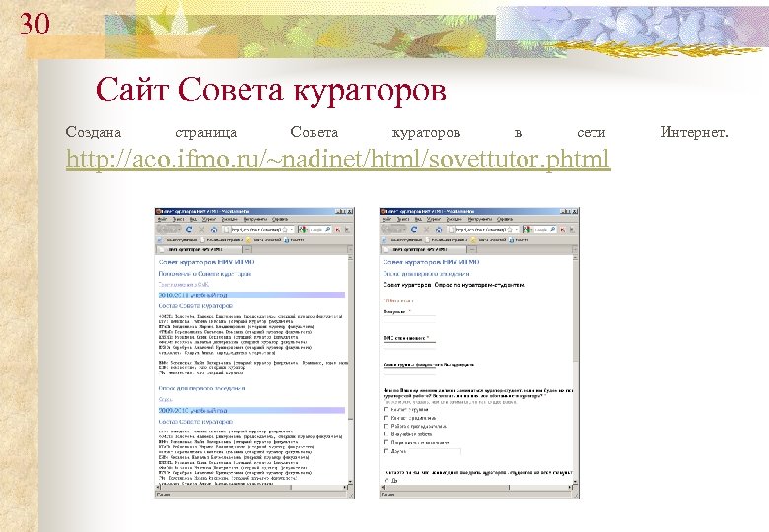Select the 'Да' radio button
Image resolution: width=769 pixels, height=532 pixels.
click(x=386, y=481)
